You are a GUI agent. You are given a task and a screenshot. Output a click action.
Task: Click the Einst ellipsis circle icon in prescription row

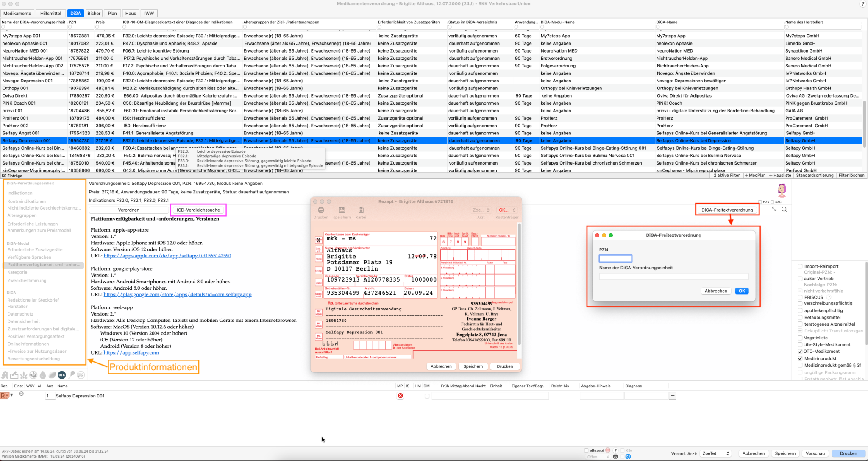[x=22, y=394]
